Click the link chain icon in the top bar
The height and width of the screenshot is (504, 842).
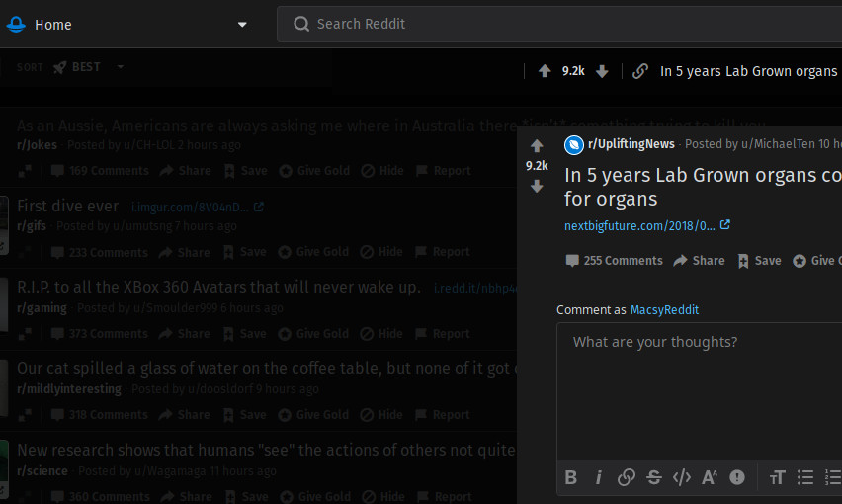(x=640, y=71)
